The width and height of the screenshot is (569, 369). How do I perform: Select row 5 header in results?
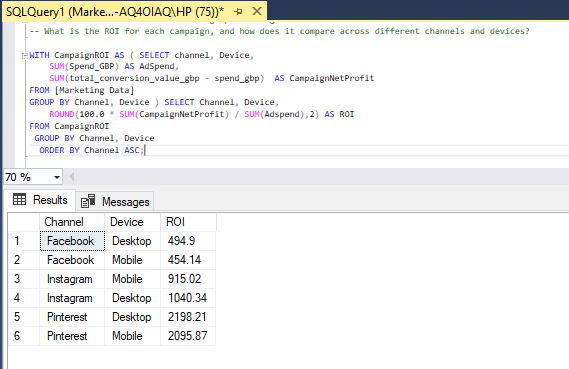pos(24,317)
